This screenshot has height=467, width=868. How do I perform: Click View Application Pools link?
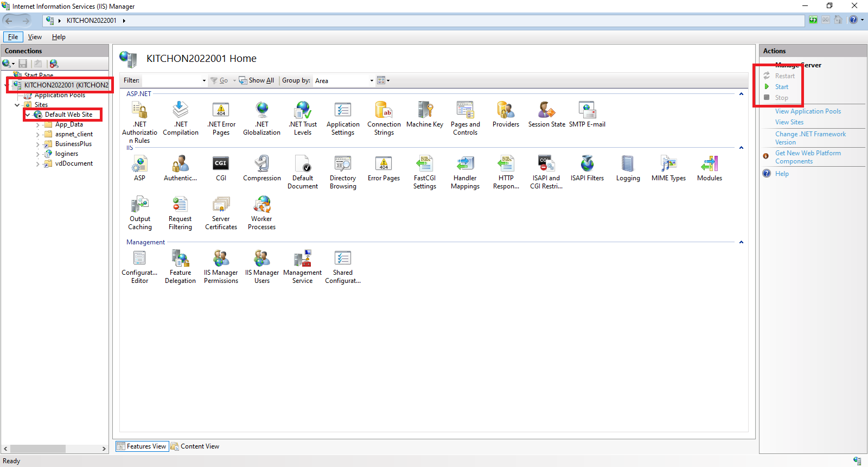coord(808,111)
